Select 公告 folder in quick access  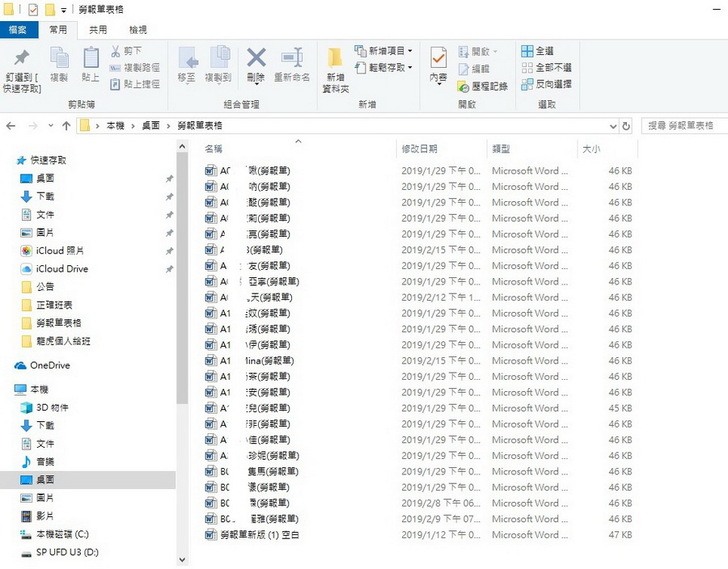(x=38, y=287)
